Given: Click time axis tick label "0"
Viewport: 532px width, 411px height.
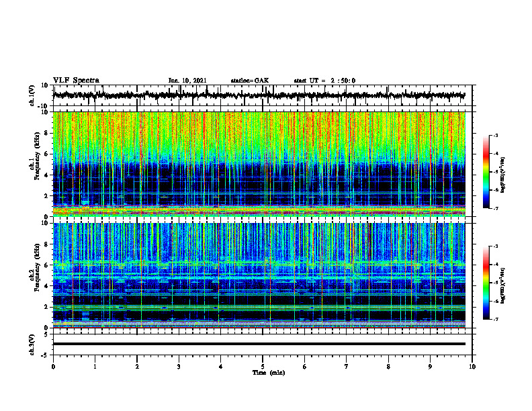Looking at the screenshot, I should click(53, 367).
